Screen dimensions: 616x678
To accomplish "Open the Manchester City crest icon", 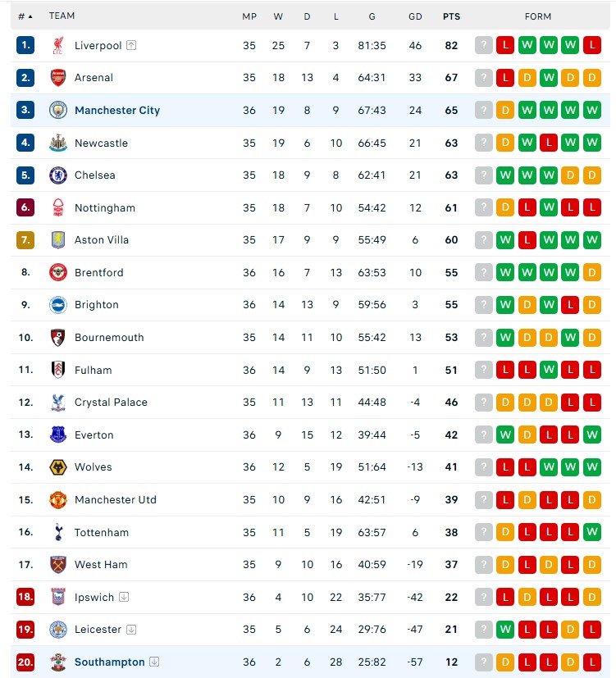I will click(58, 110).
